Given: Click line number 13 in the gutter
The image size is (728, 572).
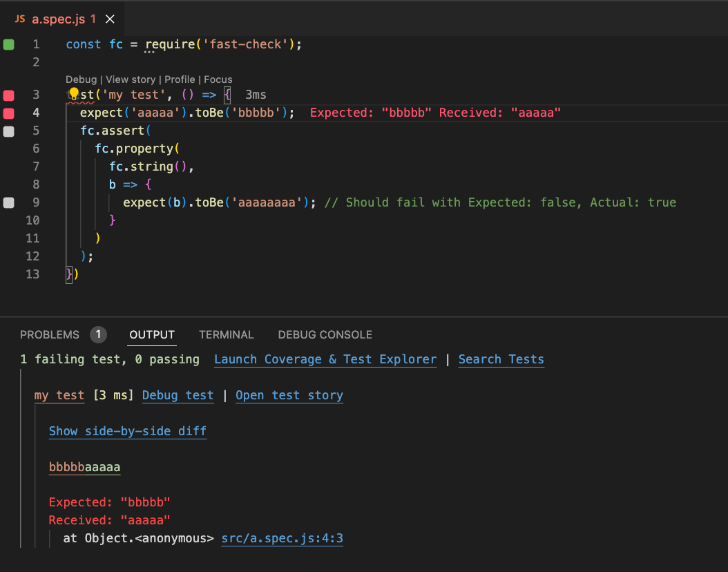Looking at the screenshot, I should pos(32,274).
